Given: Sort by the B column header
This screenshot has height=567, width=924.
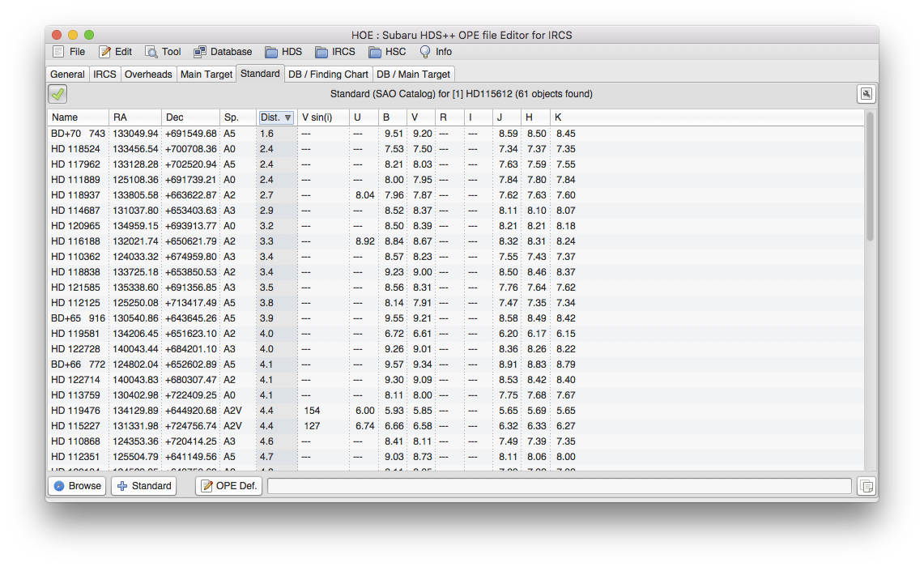Looking at the screenshot, I should [x=393, y=117].
